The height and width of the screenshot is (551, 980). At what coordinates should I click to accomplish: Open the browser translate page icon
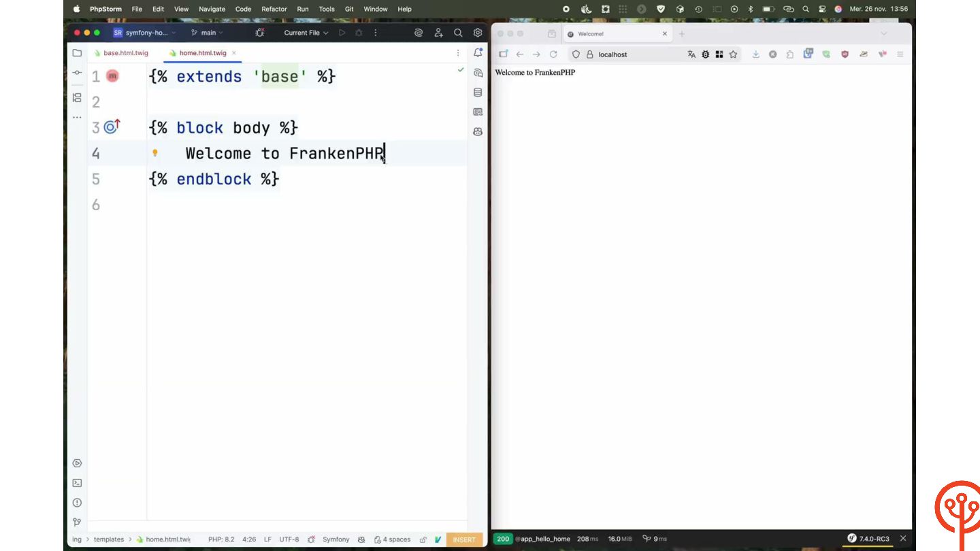[691, 54]
